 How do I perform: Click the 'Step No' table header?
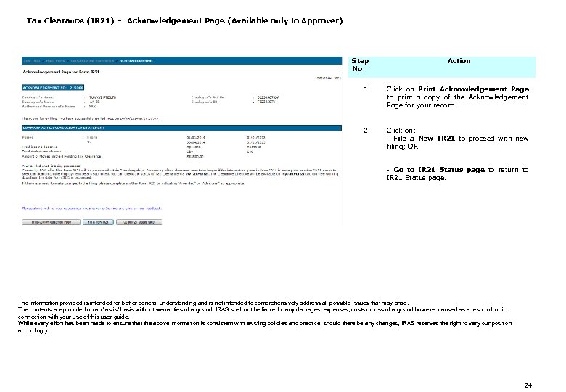[360, 65]
